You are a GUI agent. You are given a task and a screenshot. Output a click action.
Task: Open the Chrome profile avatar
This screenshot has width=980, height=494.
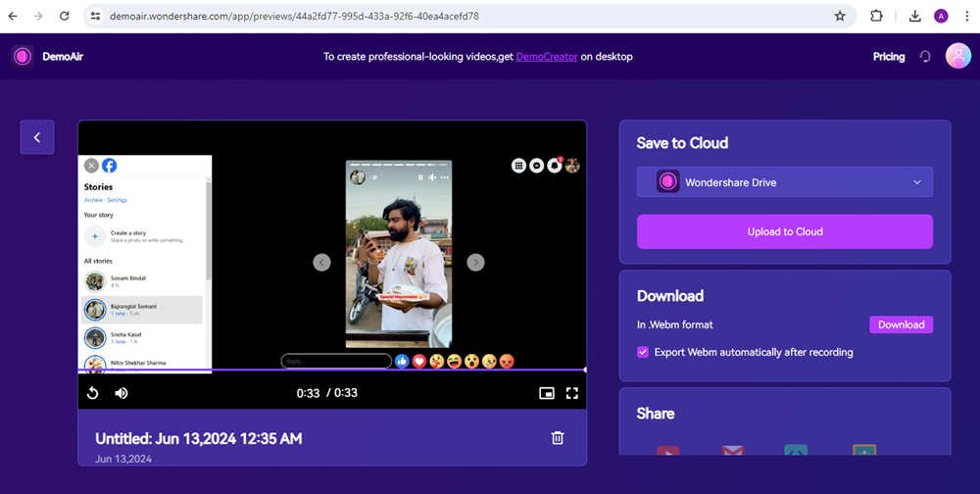click(x=941, y=17)
